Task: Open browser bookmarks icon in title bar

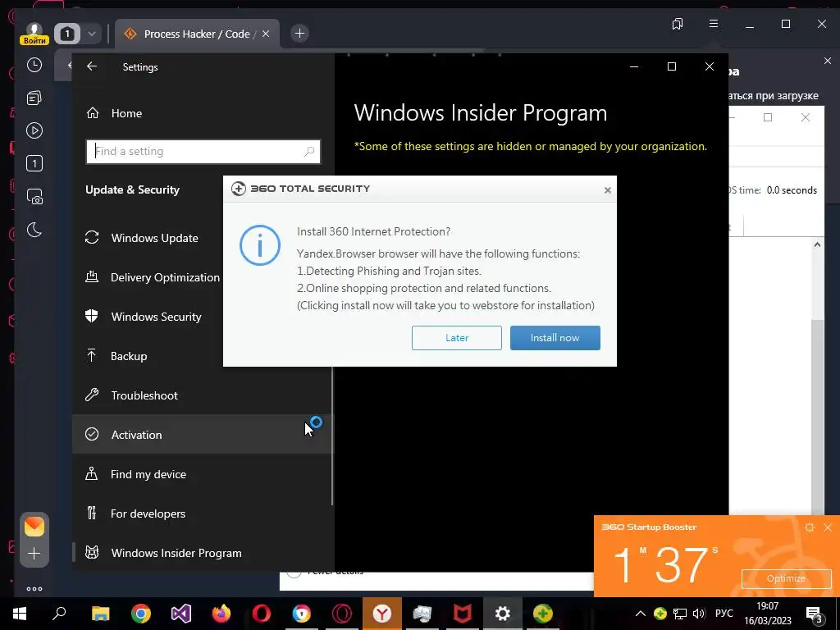Action: click(x=678, y=24)
